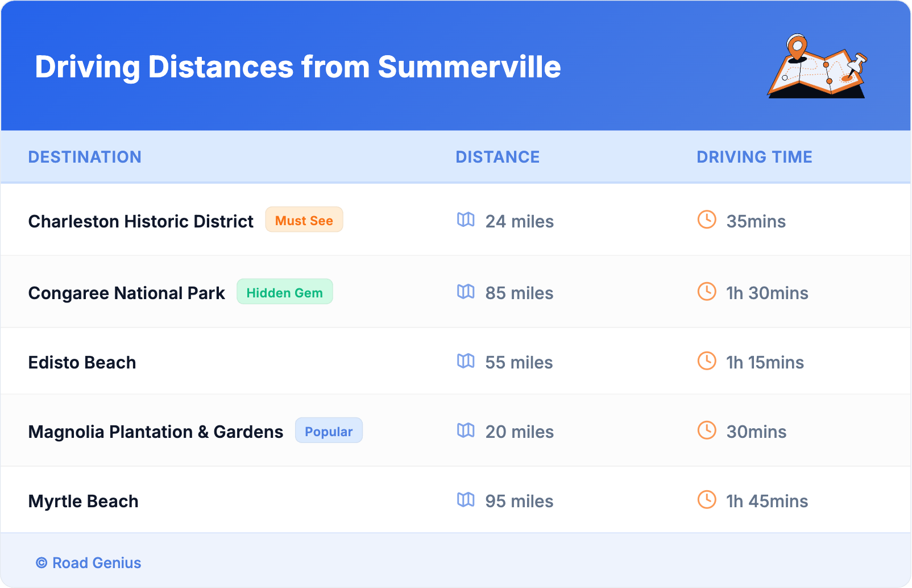Click the map icon beside 95 miles
The height and width of the screenshot is (588, 912).
click(x=466, y=500)
